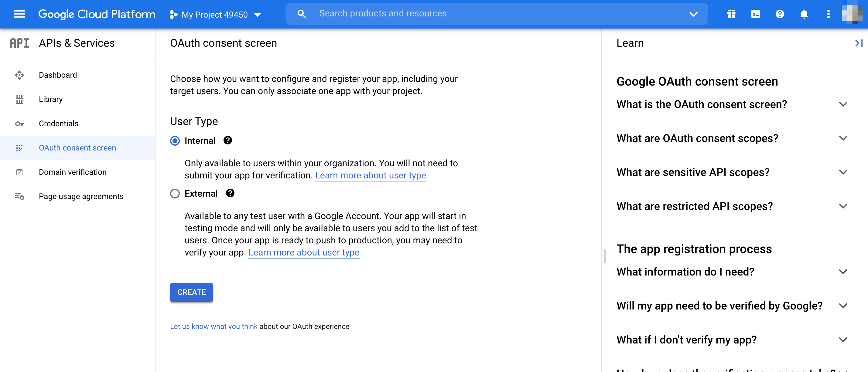Image resolution: width=868 pixels, height=372 pixels.
Task: Select the External user type radio
Action: pos(175,194)
